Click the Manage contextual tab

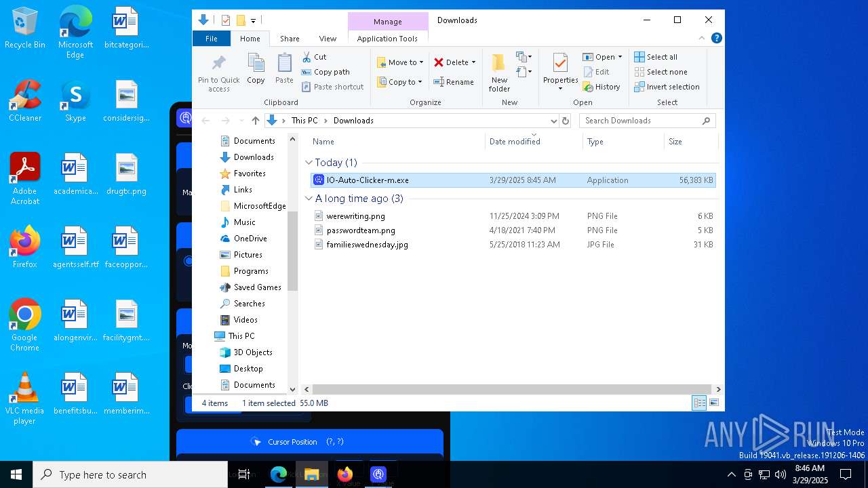pyautogui.click(x=388, y=22)
